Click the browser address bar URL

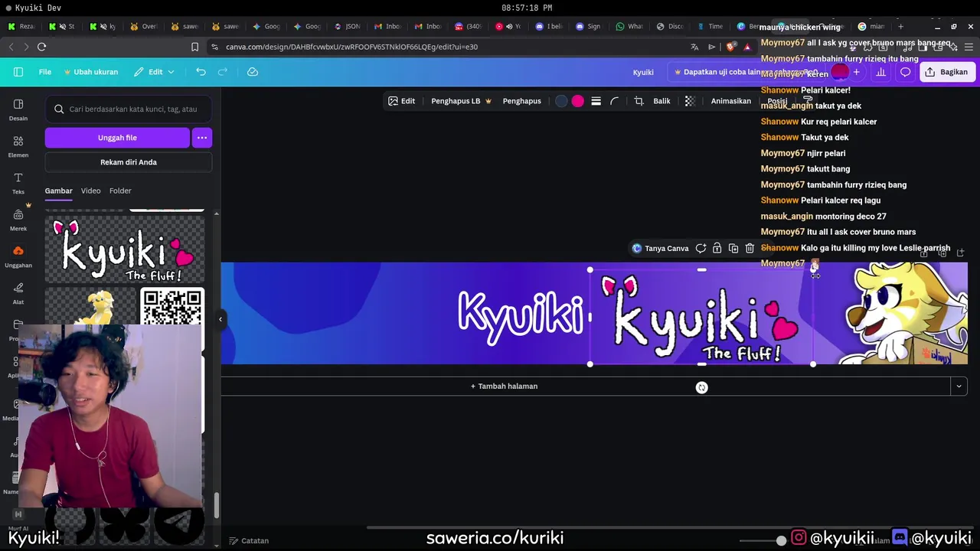pos(351,47)
